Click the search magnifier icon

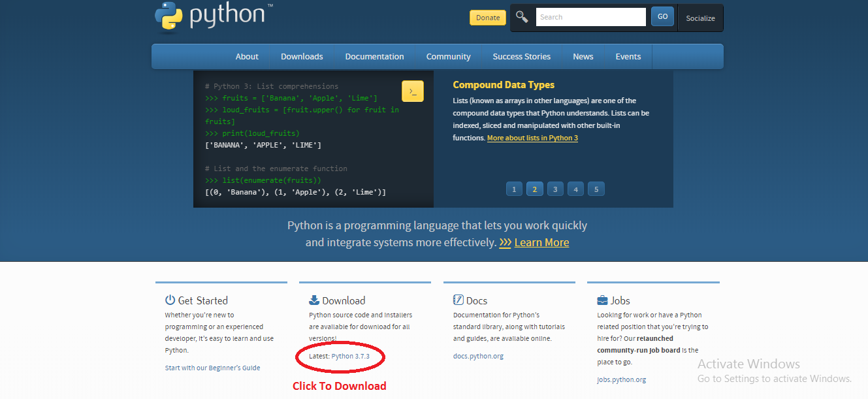pyautogui.click(x=522, y=16)
